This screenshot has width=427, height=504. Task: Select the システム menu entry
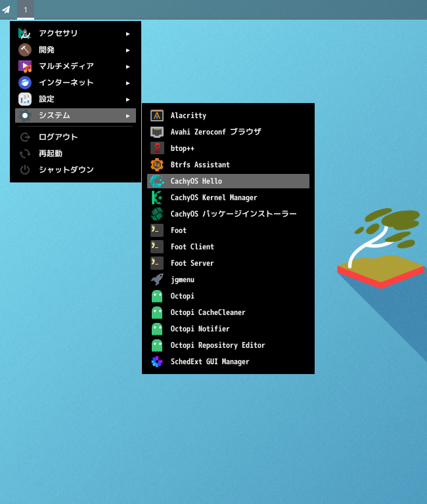point(76,115)
